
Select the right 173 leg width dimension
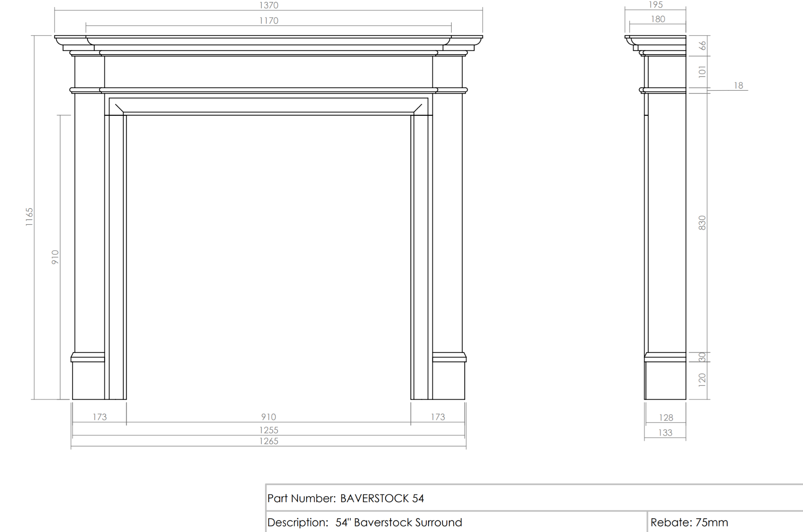[438, 417]
